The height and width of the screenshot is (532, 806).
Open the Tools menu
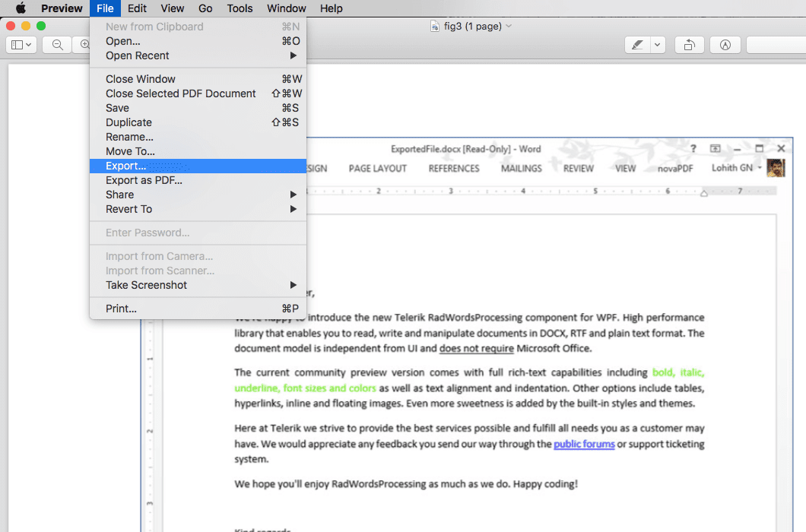(x=240, y=8)
